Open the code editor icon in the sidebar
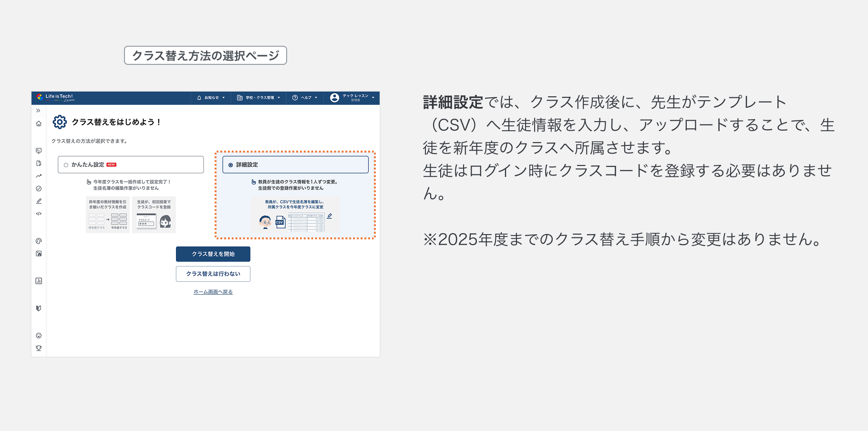 pyautogui.click(x=39, y=214)
